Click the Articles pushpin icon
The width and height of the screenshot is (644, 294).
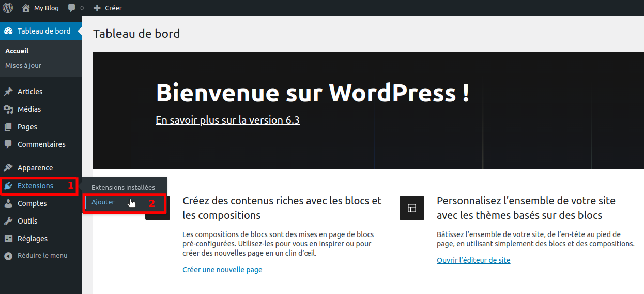click(8, 92)
